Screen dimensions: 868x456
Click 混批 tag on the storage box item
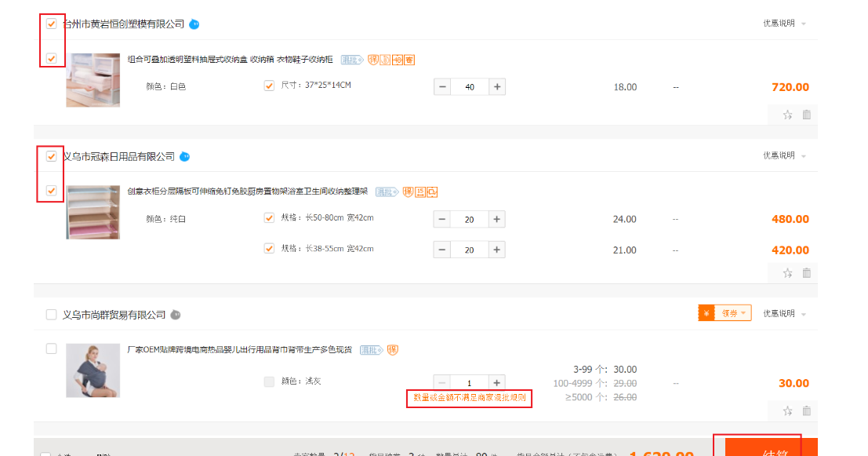coord(351,60)
